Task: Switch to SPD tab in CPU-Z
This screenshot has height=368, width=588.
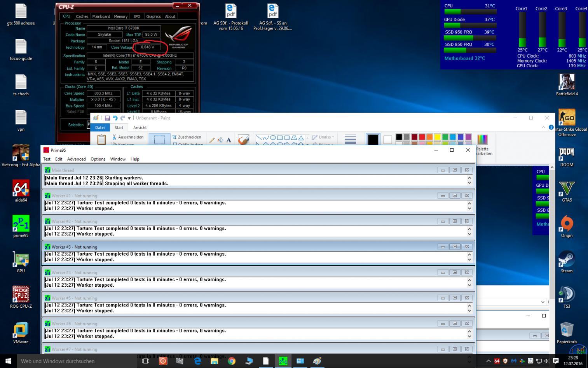Action: coord(137,16)
